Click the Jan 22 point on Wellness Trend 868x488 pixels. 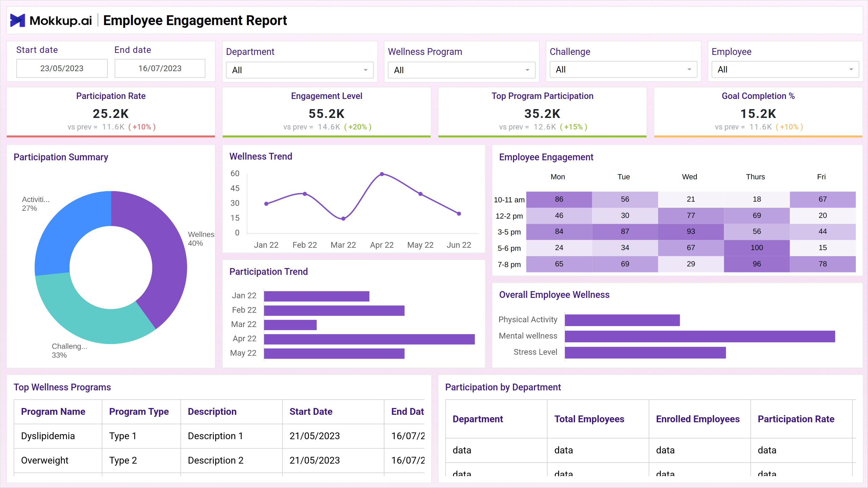tap(267, 204)
